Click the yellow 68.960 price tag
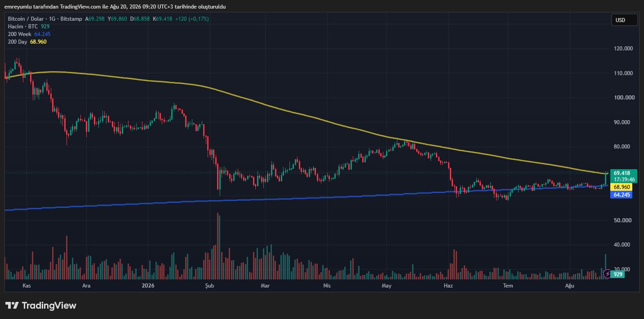 [622, 187]
